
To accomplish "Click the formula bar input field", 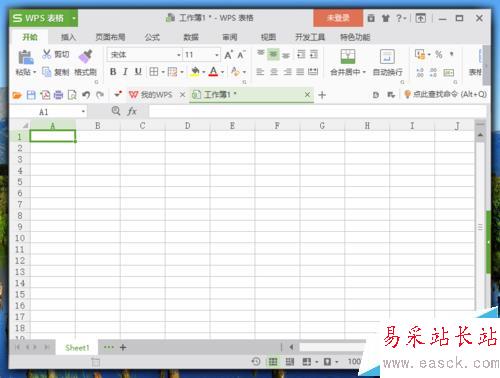I will click(317, 112).
